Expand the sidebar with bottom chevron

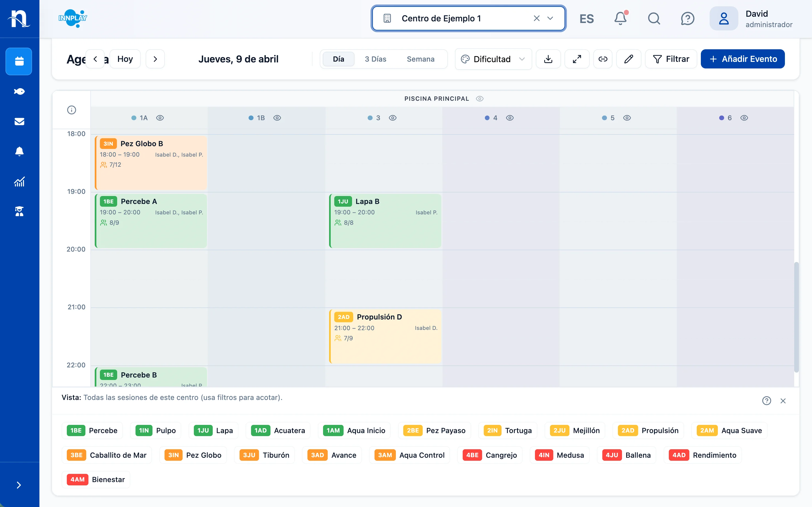click(19, 485)
